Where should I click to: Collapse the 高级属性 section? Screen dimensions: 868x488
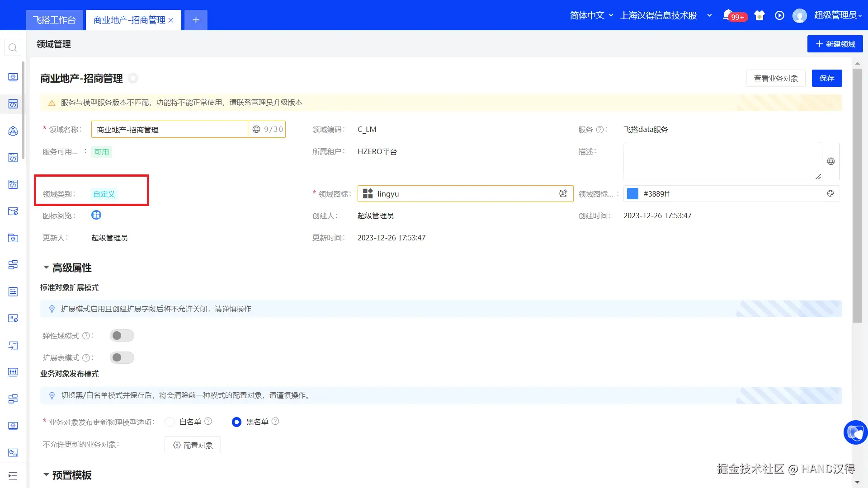(46, 267)
